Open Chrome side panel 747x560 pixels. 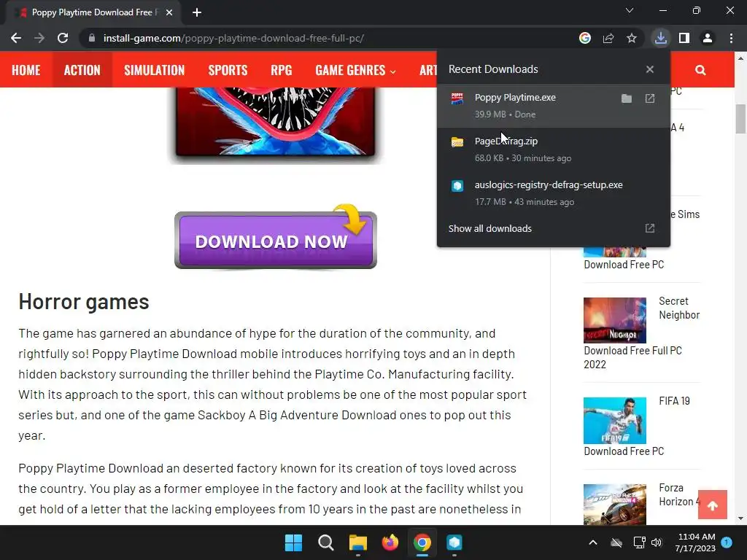(684, 38)
